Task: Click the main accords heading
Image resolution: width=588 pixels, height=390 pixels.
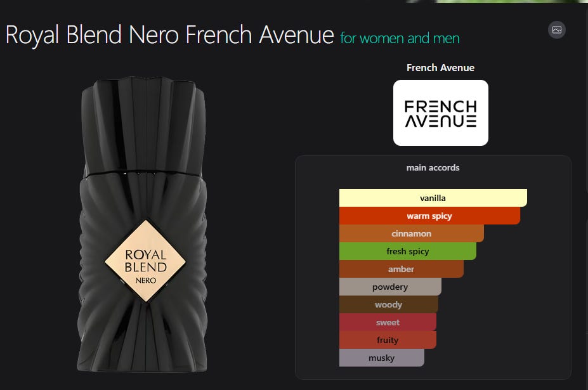Action: point(433,167)
